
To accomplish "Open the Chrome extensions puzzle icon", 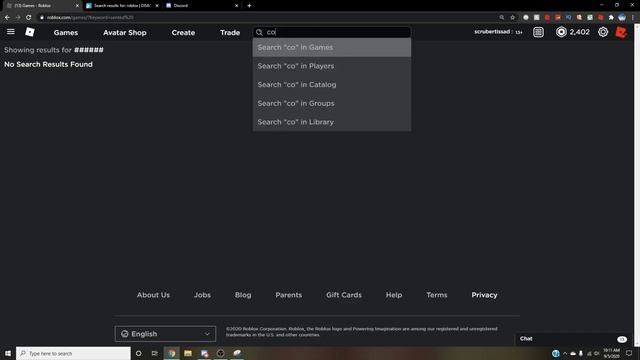I will point(611,18).
